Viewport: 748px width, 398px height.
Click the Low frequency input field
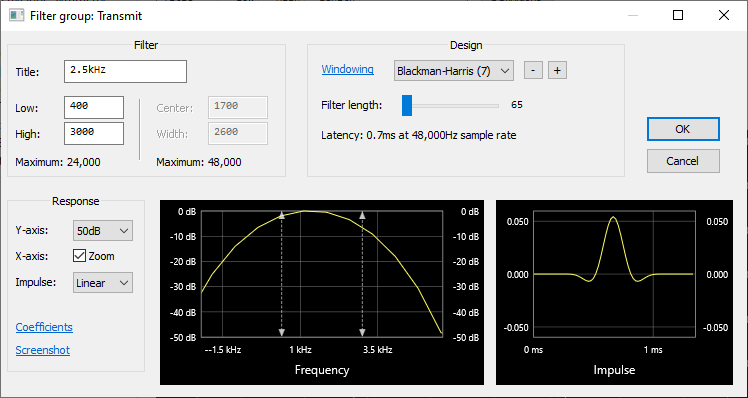94,107
